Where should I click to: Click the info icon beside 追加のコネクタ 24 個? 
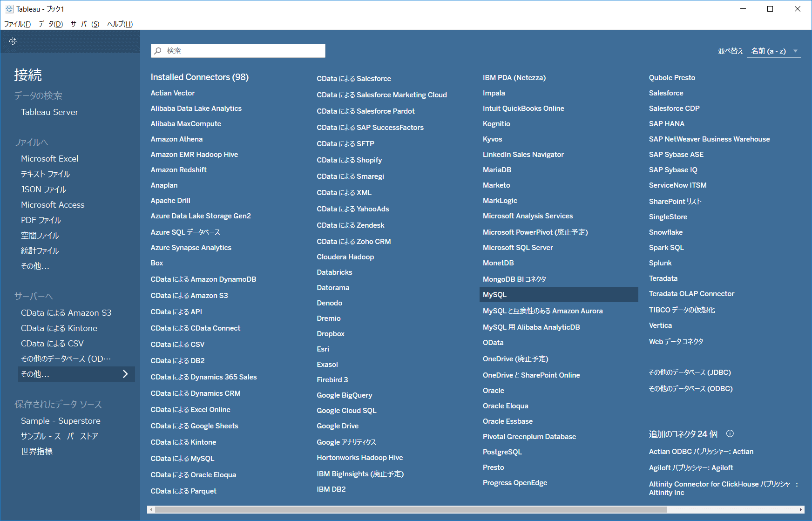tap(730, 433)
